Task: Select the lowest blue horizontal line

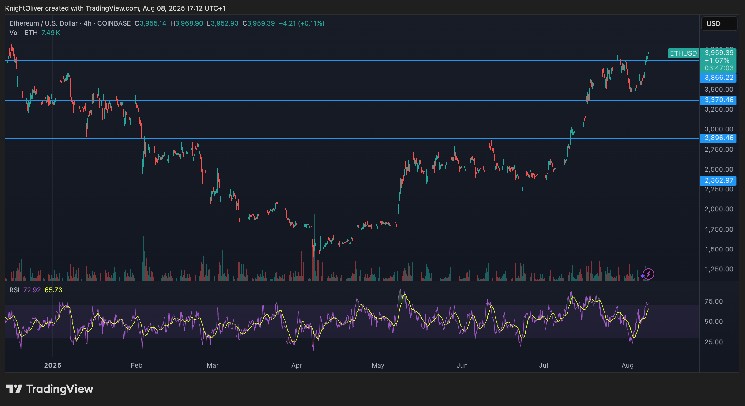Action: tap(300, 139)
